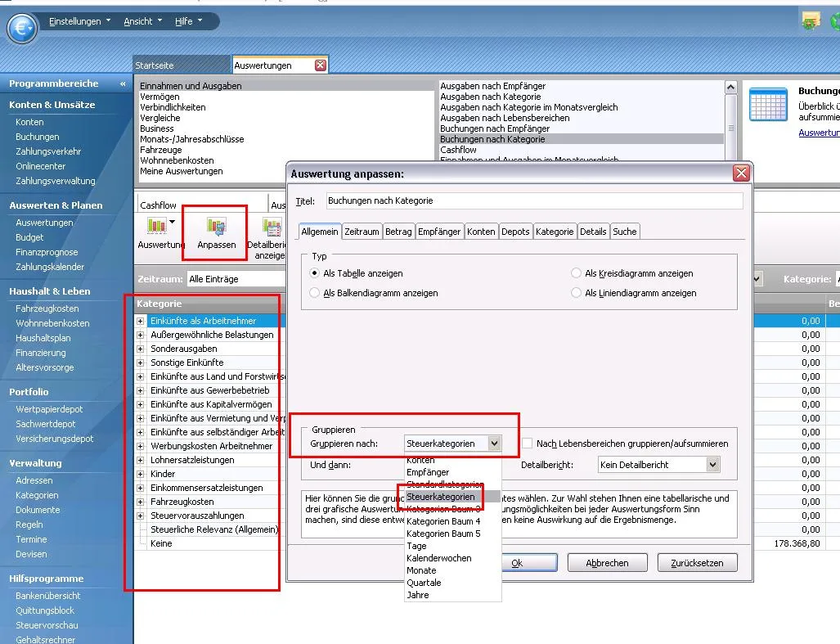Screen dimensions: 840x644
Task: Click the top-right yellow note icon
Action: pos(811,21)
